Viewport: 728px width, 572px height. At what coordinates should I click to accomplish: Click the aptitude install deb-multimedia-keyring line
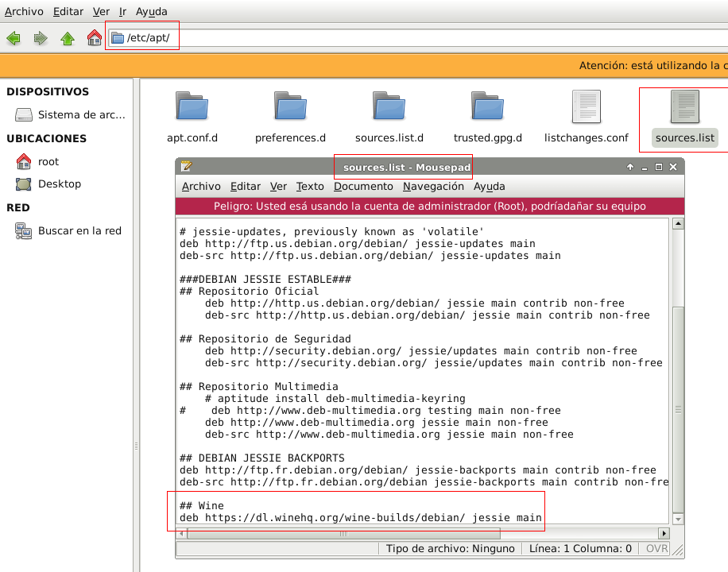click(x=335, y=398)
